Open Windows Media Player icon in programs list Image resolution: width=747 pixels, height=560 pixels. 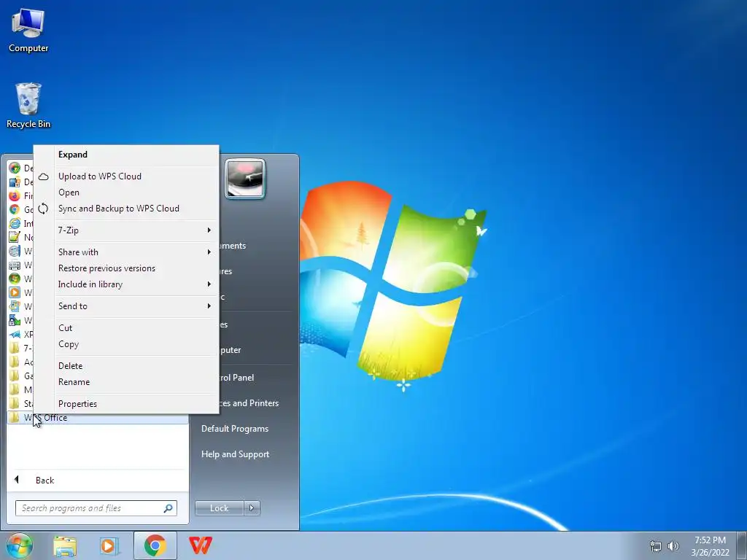pyautogui.click(x=15, y=292)
